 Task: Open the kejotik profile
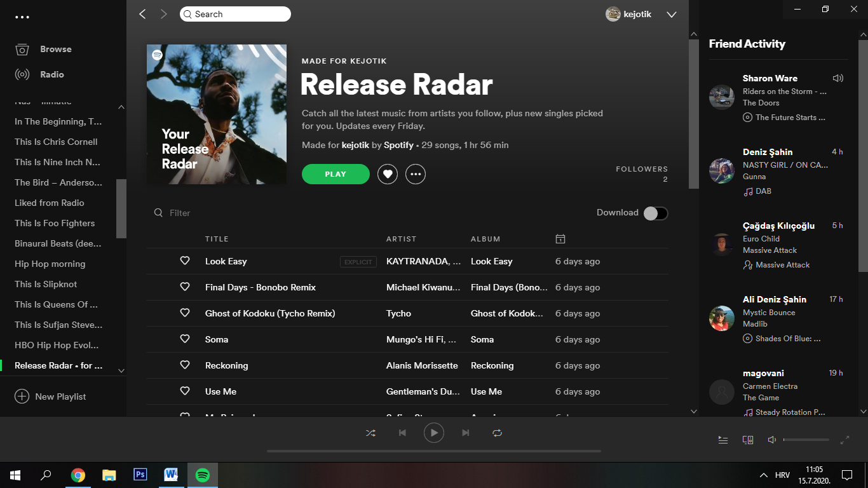click(x=628, y=14)
